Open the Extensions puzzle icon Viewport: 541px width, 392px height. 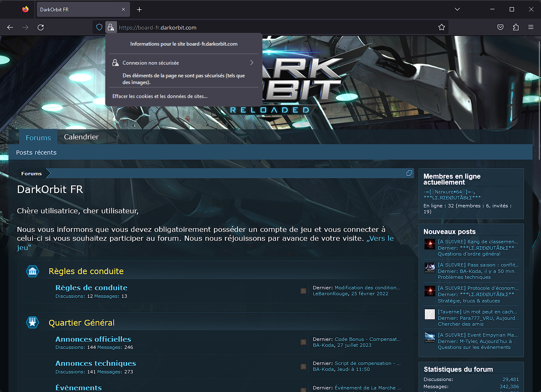tap(516, 27)
